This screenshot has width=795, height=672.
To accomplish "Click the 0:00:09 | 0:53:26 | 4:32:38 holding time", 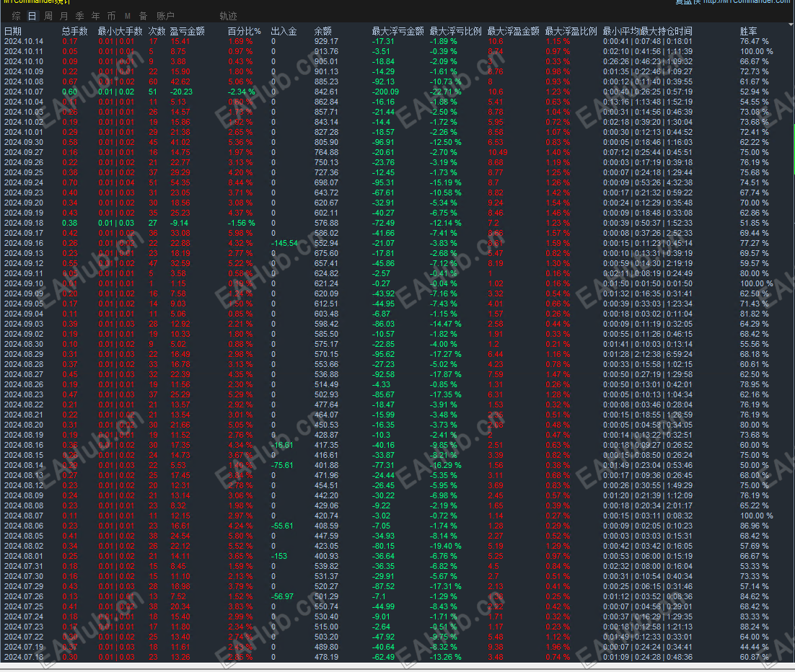I will click(647, 183).
